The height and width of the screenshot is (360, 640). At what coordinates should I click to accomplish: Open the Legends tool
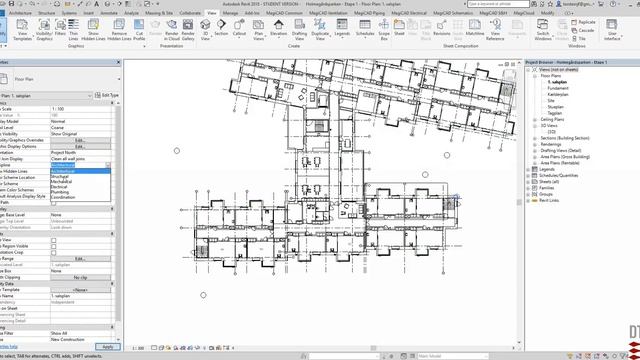point(342,28)
